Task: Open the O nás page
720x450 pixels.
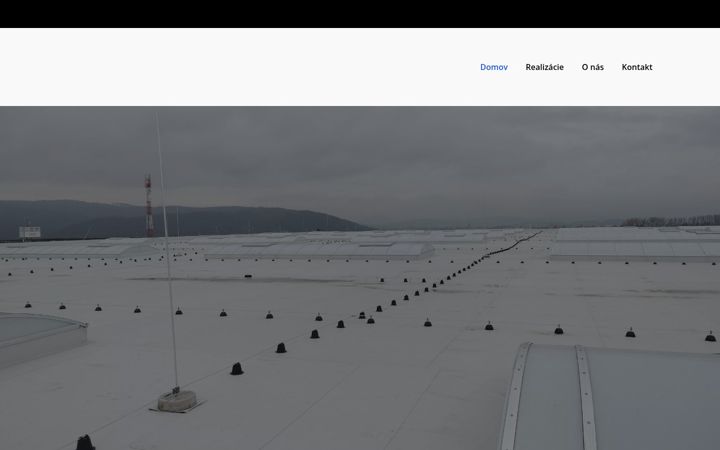Action: point(592,67)
